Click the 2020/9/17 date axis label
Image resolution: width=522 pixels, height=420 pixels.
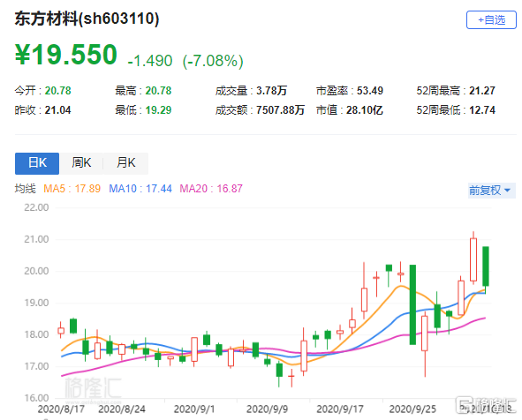coord(340,409)
